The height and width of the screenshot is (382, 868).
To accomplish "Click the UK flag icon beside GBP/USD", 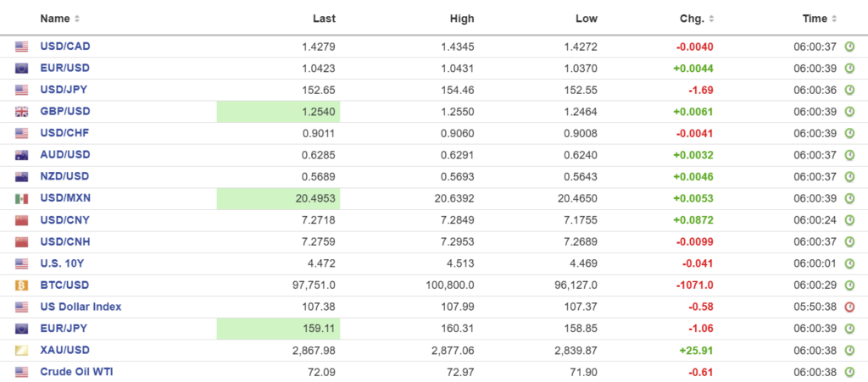I will [22, 112].
